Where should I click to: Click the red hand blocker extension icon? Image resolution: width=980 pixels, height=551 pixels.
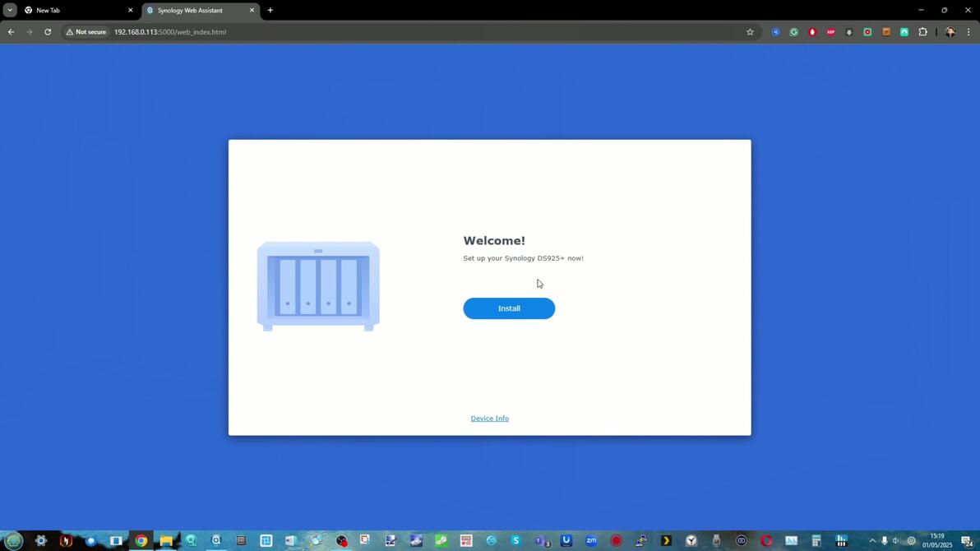(x=812, y=32)
